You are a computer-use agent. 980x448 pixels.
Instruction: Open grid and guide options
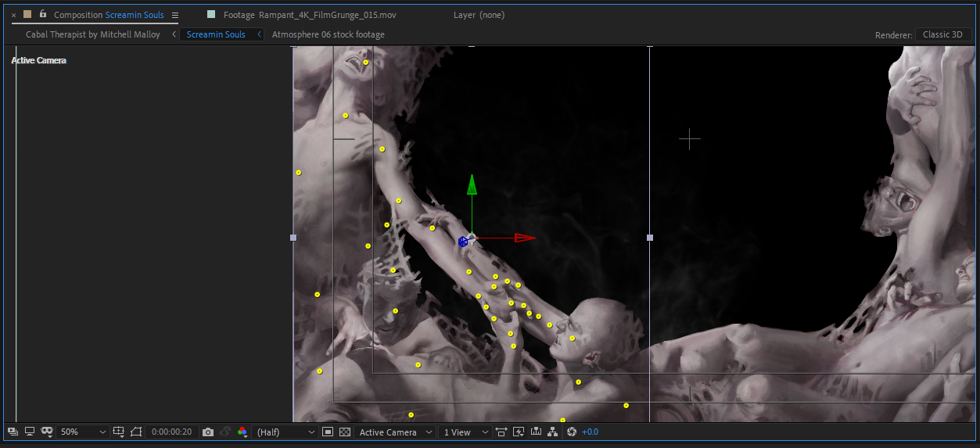(119, 432)
